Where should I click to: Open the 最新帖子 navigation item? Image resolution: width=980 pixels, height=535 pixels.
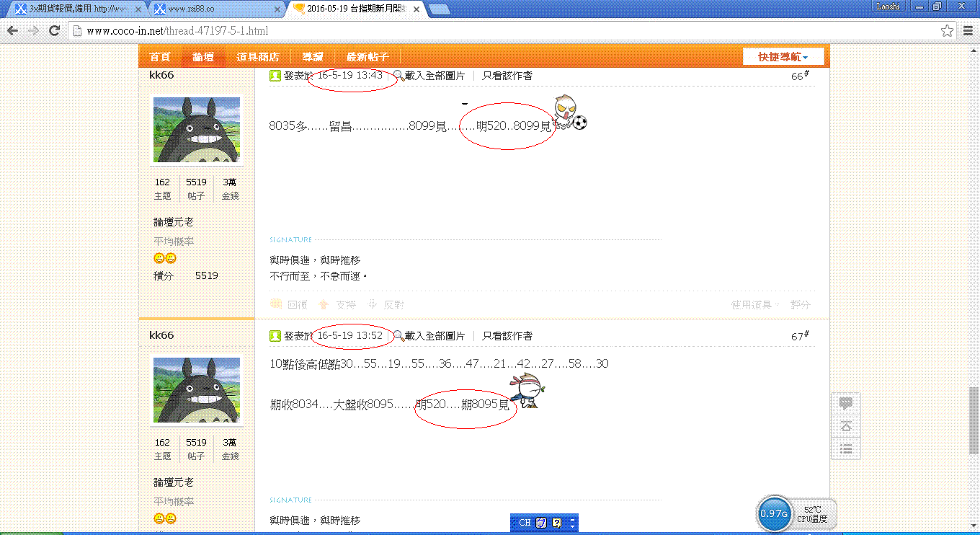pyautogui.click(x=367, y=57)
